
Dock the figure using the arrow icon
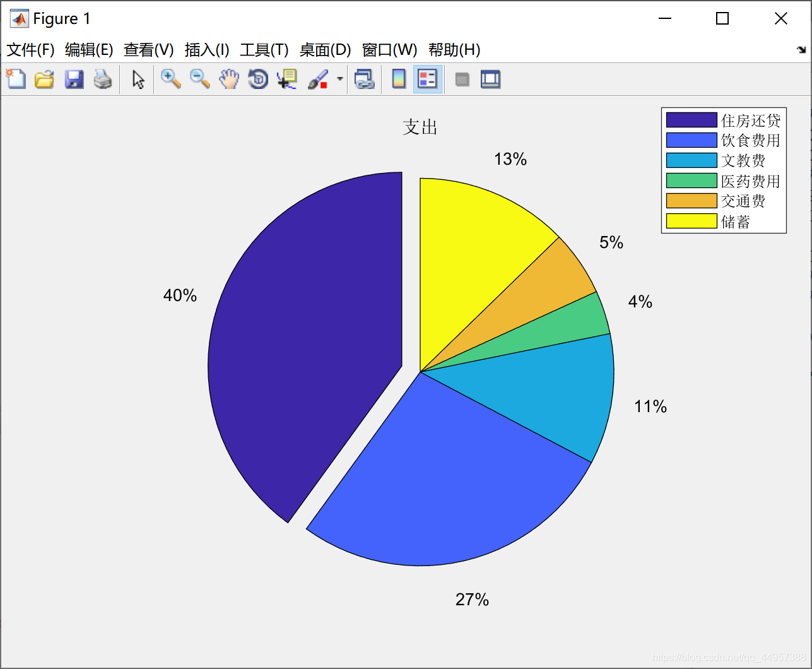[x=801, y=50]
